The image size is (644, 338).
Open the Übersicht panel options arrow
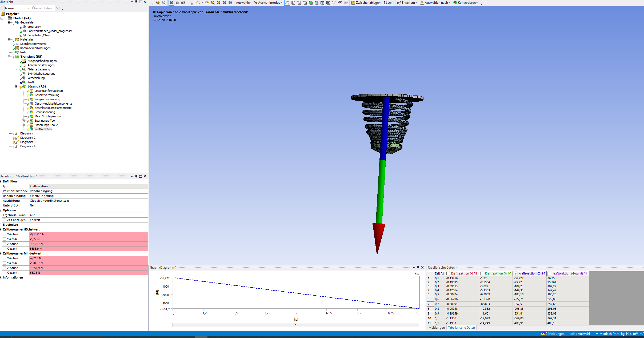coord(132,2)
